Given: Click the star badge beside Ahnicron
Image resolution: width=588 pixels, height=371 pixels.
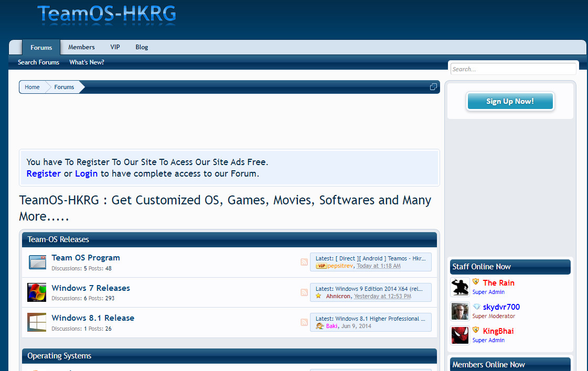Looking at the screenshot, I should tap(318, 296).
